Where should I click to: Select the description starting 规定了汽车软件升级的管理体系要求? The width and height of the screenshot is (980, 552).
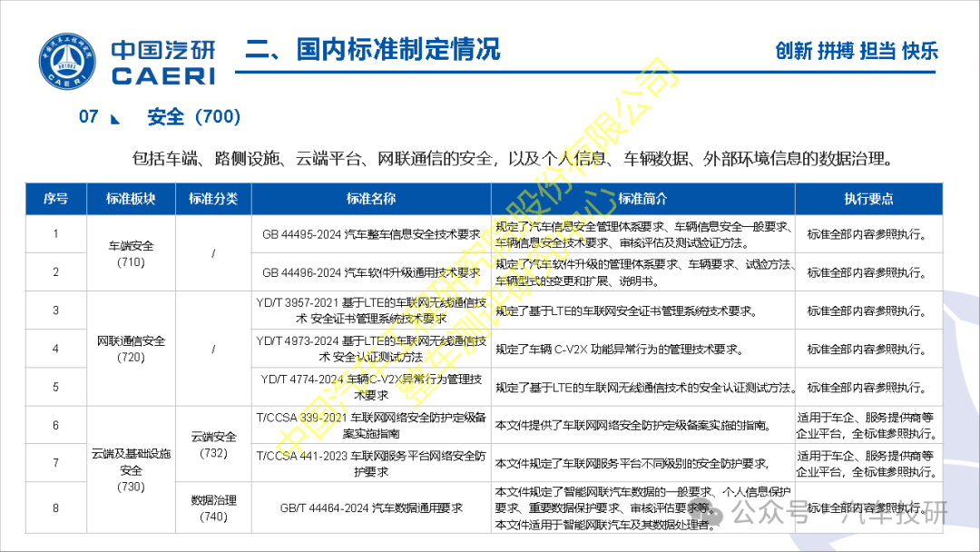tap(644, 272)
